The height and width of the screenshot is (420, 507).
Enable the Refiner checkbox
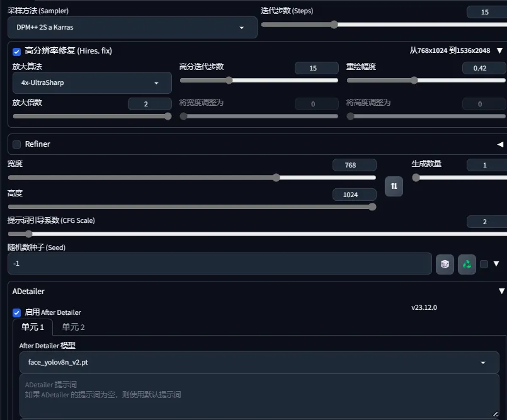pos(16,144)
